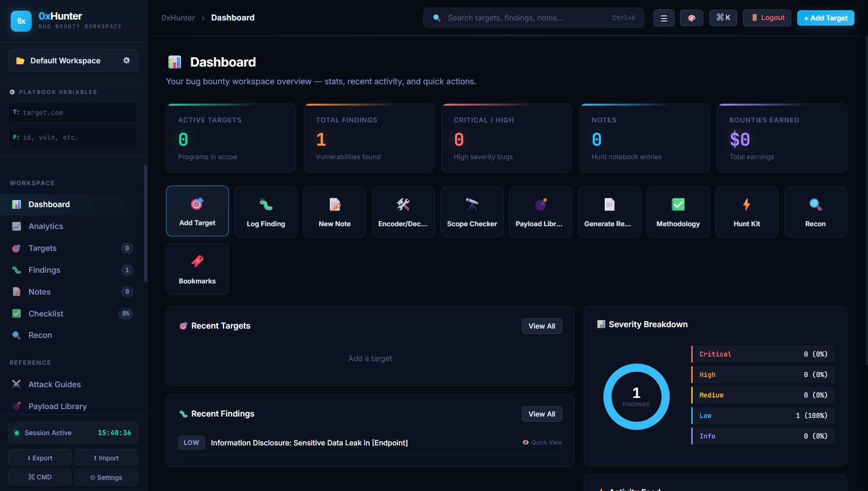This screenshot has height=491, width=868.
Task: Open the Bookmarks tile
Action: (x=197, y=269)
